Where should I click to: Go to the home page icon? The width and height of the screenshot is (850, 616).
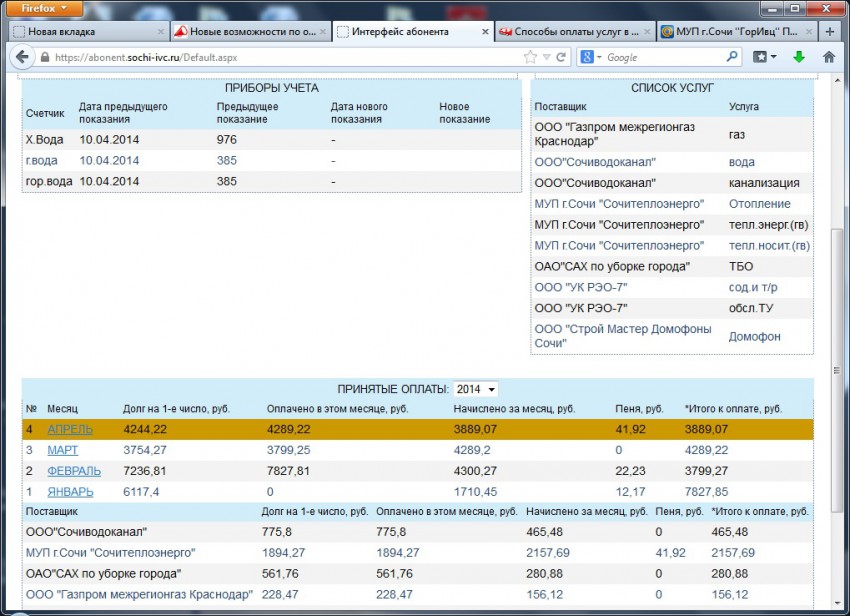[829, 57]
